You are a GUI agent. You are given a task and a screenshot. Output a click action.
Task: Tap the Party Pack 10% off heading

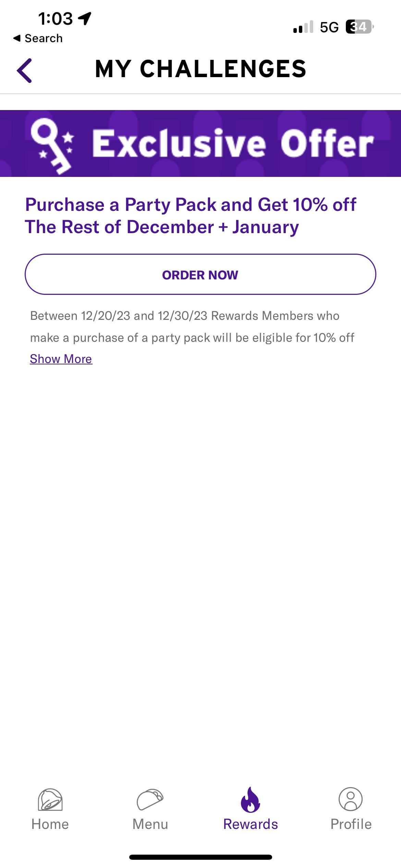tap(191, 216)
